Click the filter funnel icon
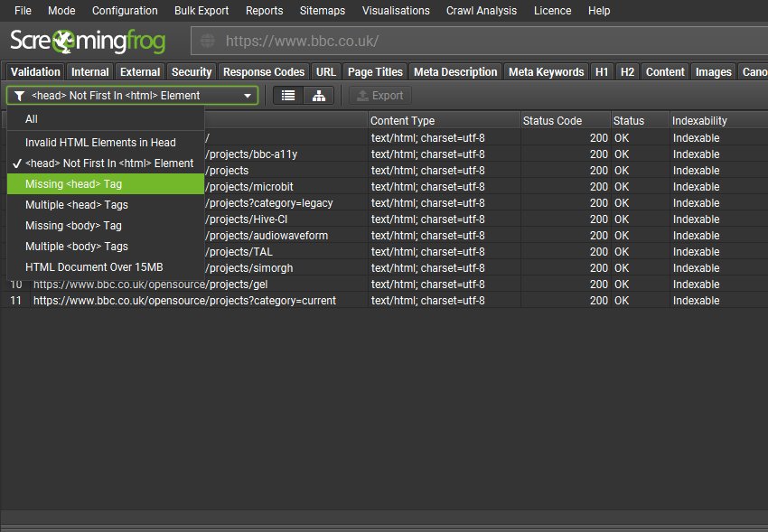768x532 pixels. click(19, 96)
